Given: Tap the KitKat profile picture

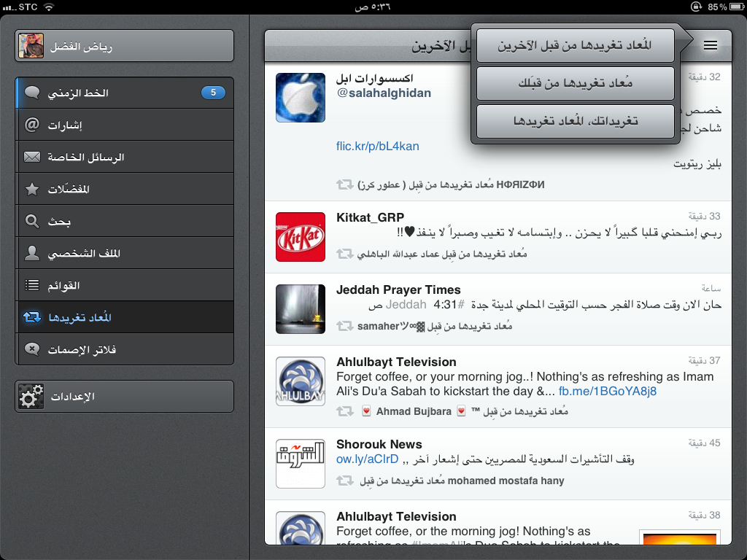Looking at the screenshot, I should click(x=300, y=237).
